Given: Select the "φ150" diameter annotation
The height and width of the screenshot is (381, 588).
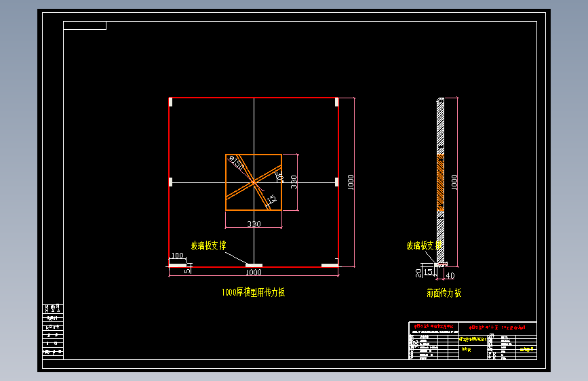Looking at the screenshot, I should click(x=237, y=163).
